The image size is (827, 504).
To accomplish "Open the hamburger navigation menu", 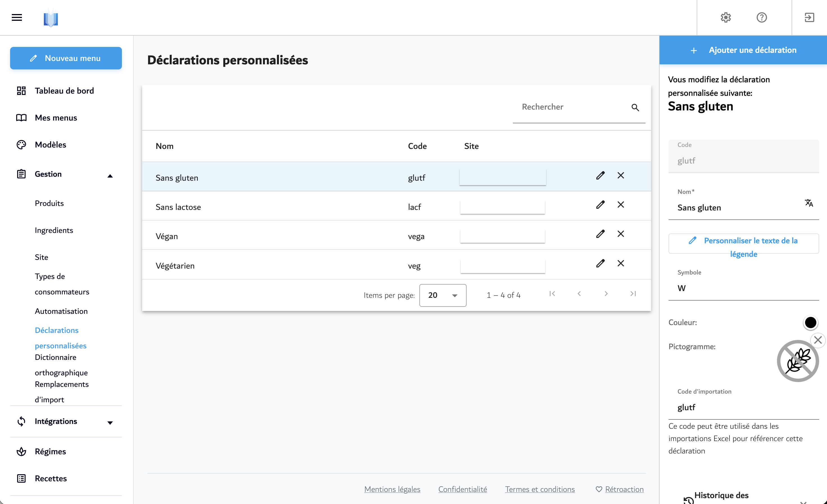I will tap(17, 17).
